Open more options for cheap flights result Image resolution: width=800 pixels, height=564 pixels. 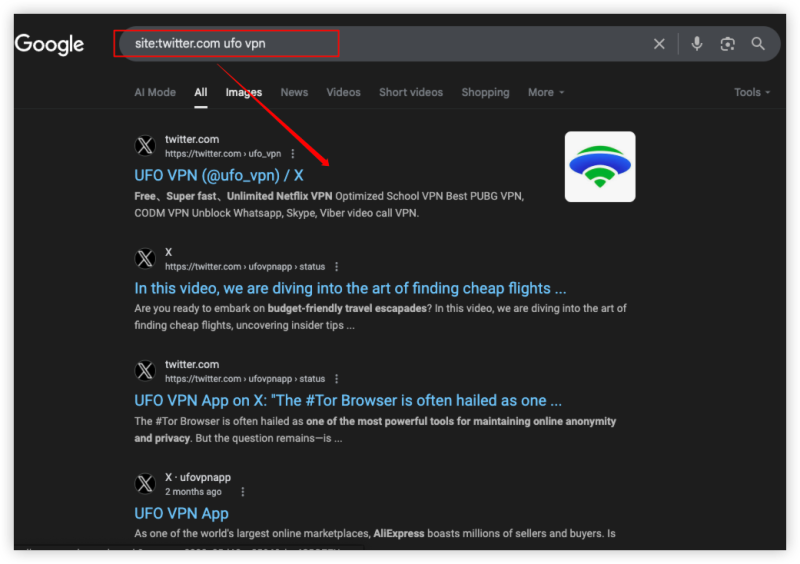pyautogui.click(x=336, y=266)
